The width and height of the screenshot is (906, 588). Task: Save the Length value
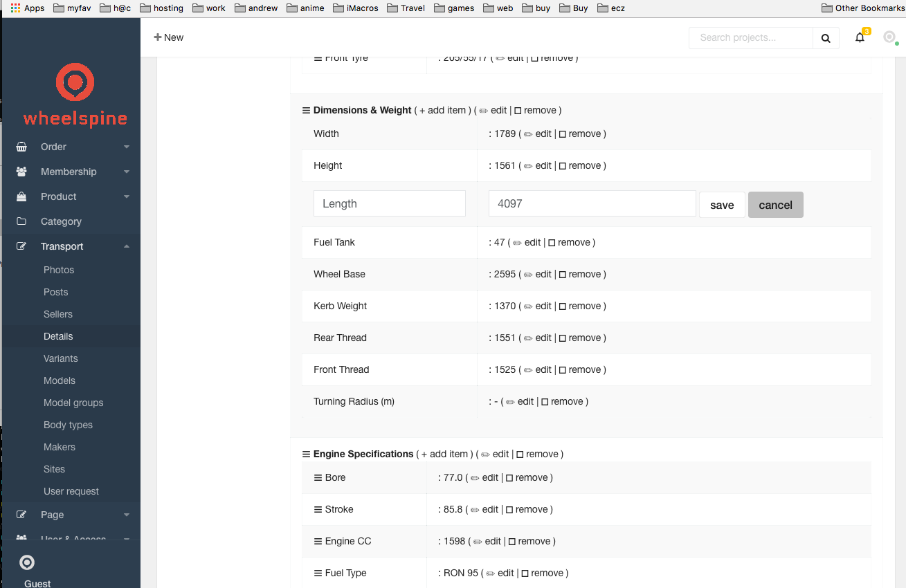click(x=722, y=205)
